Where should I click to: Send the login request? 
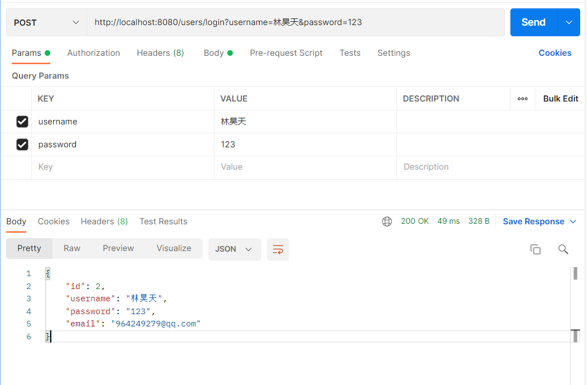[534, 22]
